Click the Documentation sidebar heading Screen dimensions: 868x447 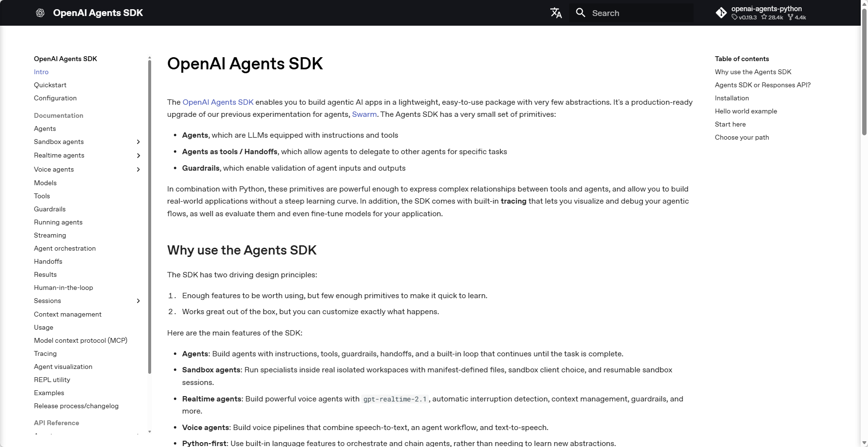coord(59,115)
